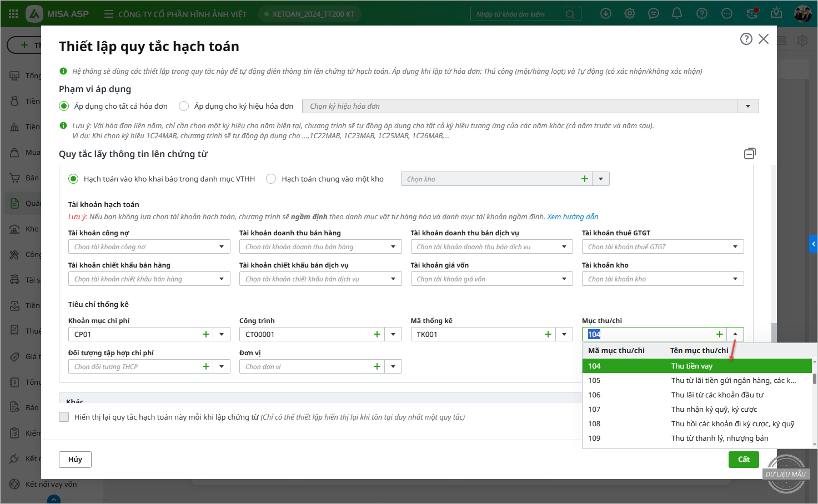Click the help icon in dialog header

tap(746, 39)
